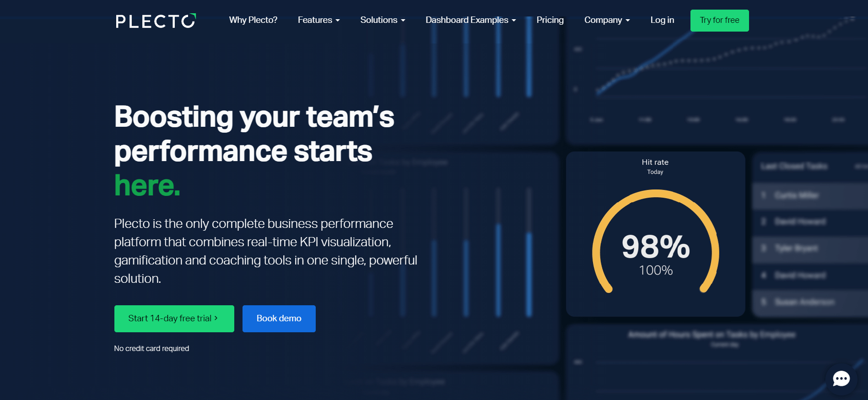Expand the Solutions dropdown menu
The image size is (868, 400).
coord(383,20)
